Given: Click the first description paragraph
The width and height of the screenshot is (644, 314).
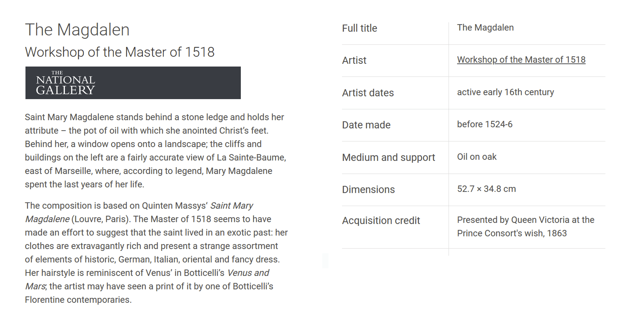Looking at the screenshot, I should (156, 151).
